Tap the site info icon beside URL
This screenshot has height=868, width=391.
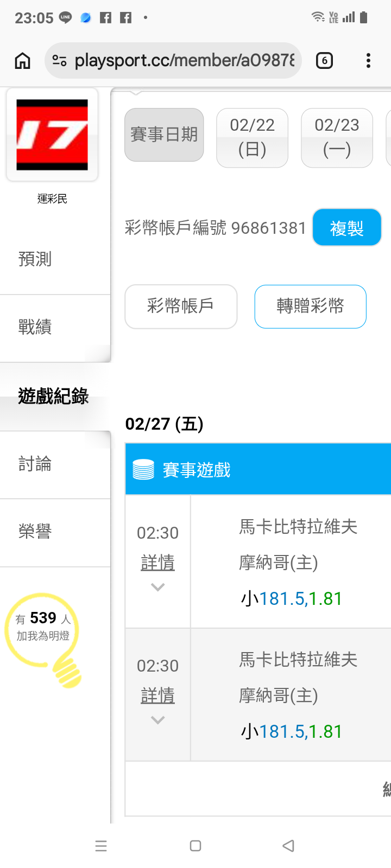coord(59,61)
